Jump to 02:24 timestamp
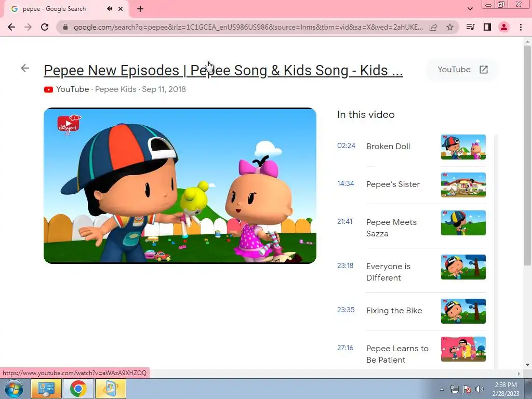The width and height of the screenshot is (532, 399). [x=346, y=145]
